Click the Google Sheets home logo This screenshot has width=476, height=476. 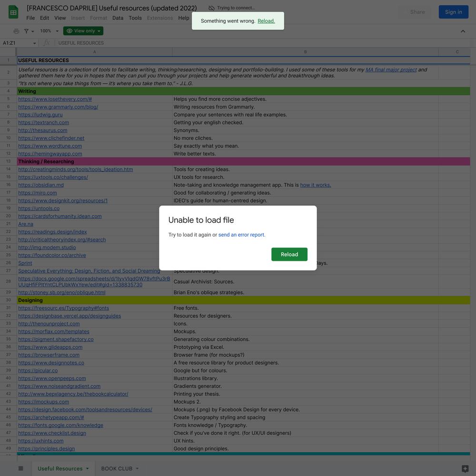click(13, 12)
